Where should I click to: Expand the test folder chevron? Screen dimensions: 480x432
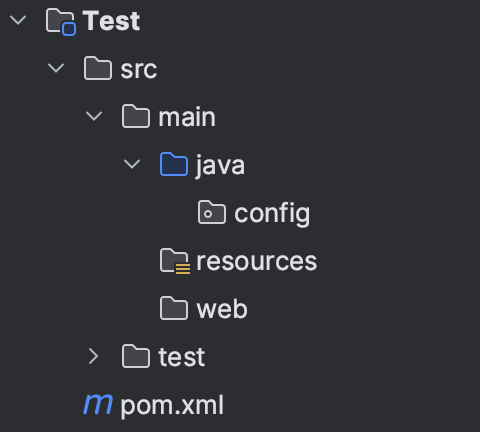coord(94,356)
